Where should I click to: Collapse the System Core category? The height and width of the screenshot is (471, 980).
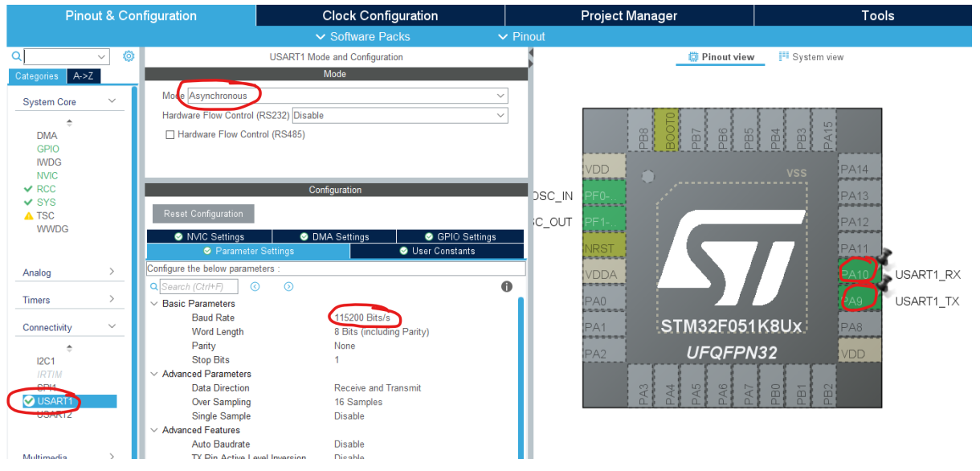(x=112, y=101)
